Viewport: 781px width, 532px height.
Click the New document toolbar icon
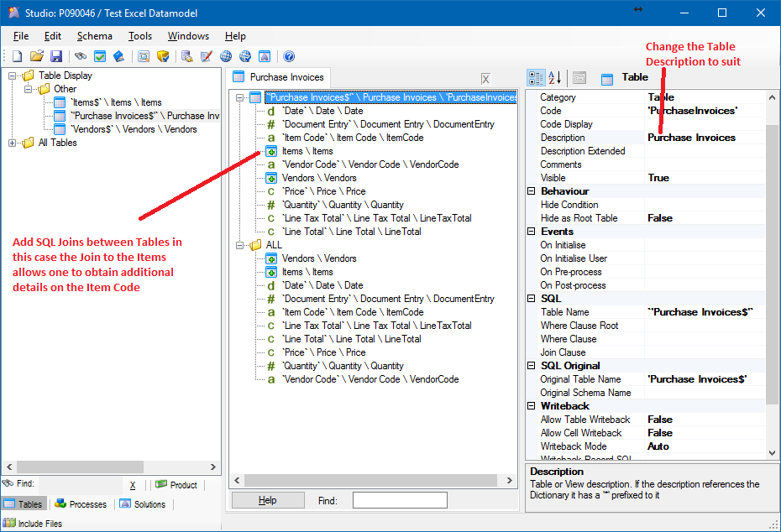point(17,56)
